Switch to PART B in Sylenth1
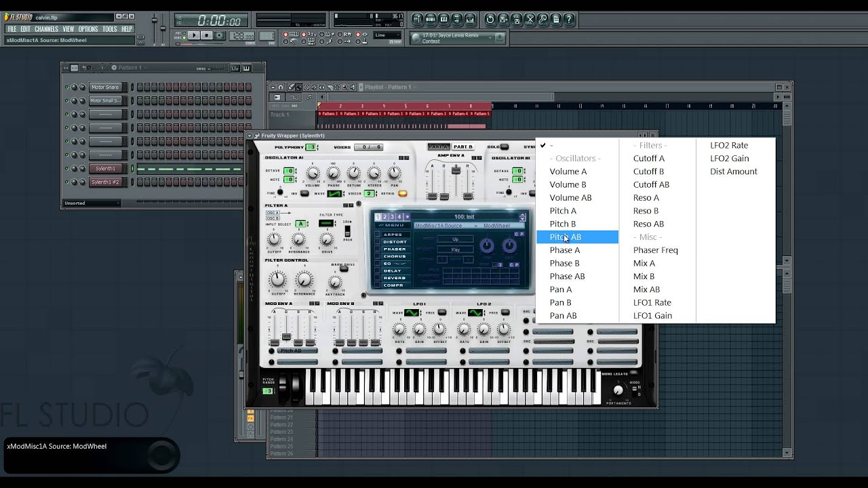Screen dimensions: 868x488 coord(463,147)
